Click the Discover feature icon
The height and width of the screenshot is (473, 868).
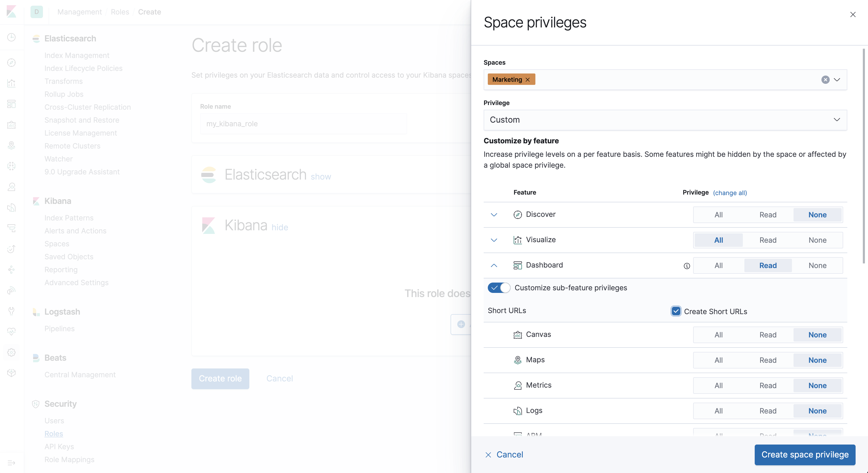[x=517, y=214]
